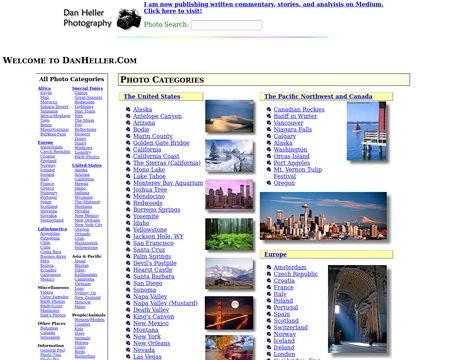This screenshot has width=450, height=360.
Task: Open the Bodie photo gallery
Action: coord(141,129)
